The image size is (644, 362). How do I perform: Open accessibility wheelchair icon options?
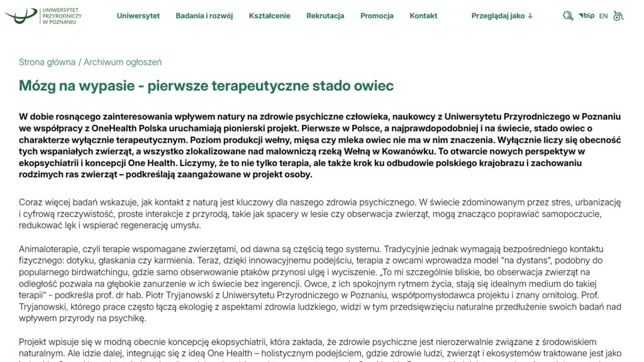[618, 16]
